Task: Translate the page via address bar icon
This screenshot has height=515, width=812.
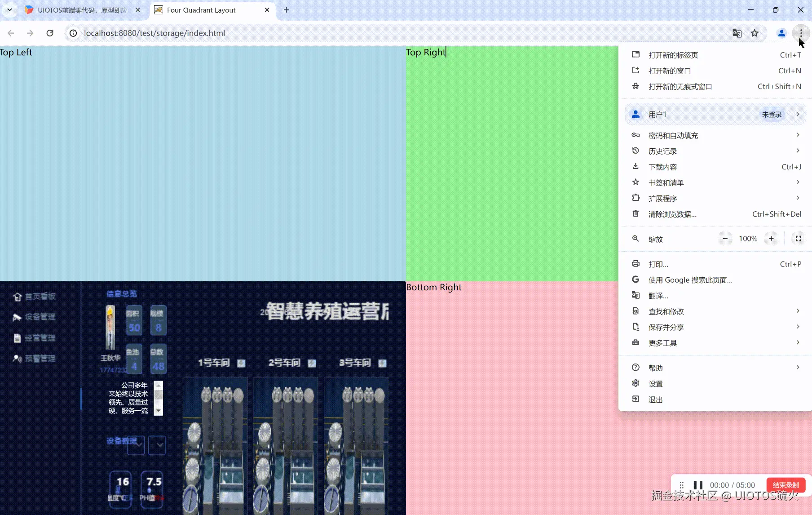Action: (x=737, y=33)
